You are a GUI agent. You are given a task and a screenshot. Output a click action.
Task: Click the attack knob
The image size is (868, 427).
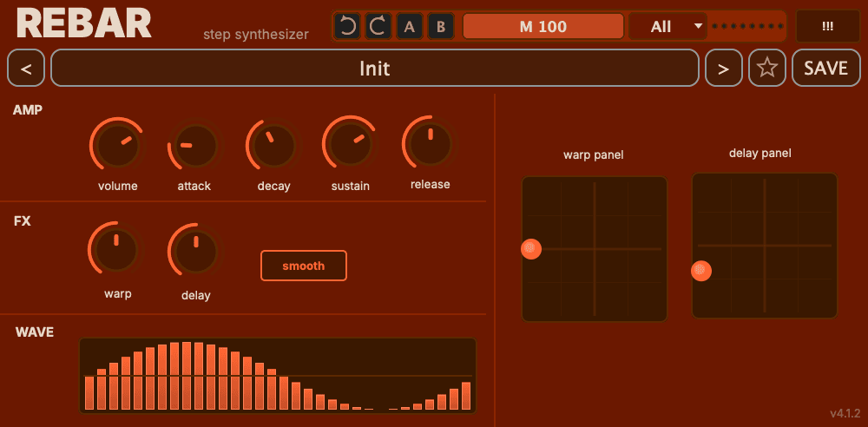click(x=194, y=146)
